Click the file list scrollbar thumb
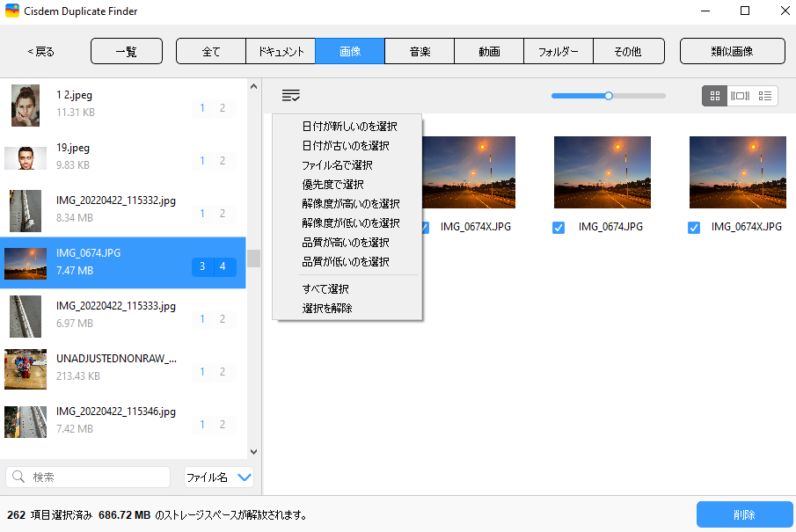The height and width of the screenshot is (532, 796). pyautogui.click(x=254, y=259)
